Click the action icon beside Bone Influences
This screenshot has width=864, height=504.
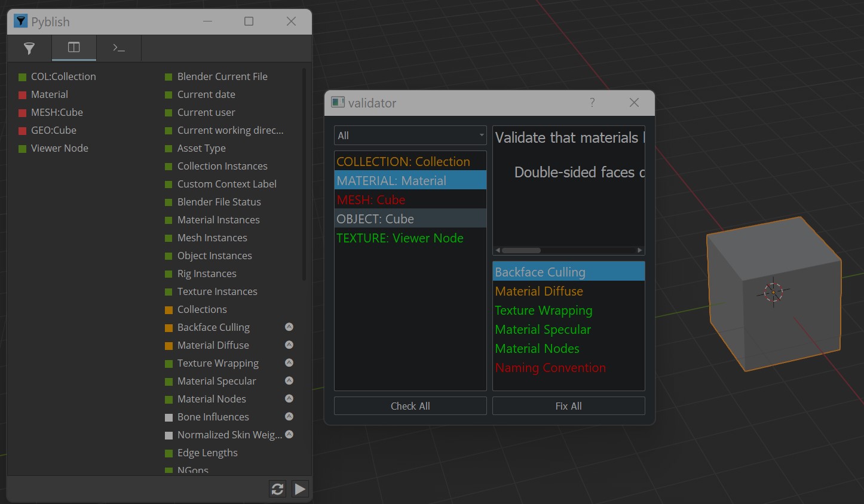tap(289, 416)
